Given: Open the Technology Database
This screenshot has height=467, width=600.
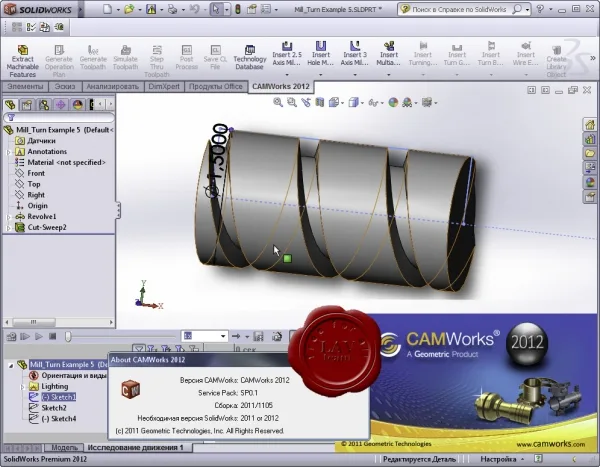Looking at the screenshot, I should (x=249, y=57).
